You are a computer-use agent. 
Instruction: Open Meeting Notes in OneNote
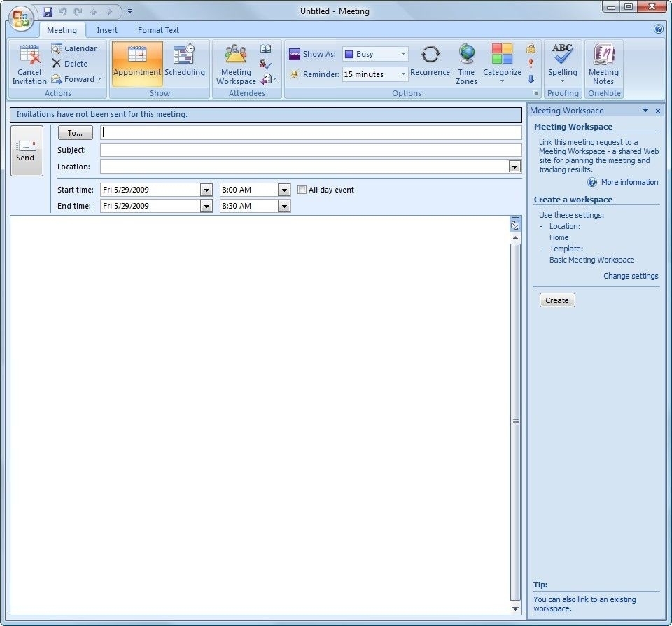click(x=603, y=63)
